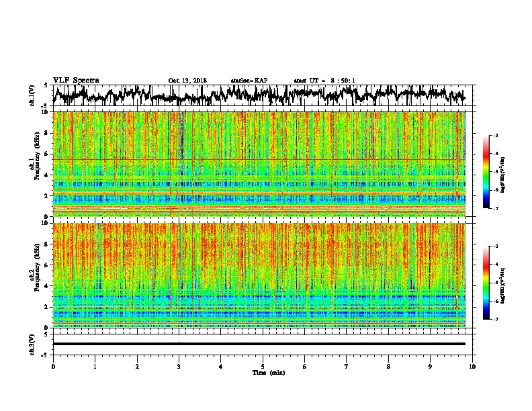Click the "-7" label on ch.2 color scale
The image size is (532, 411).
[496, 319]
